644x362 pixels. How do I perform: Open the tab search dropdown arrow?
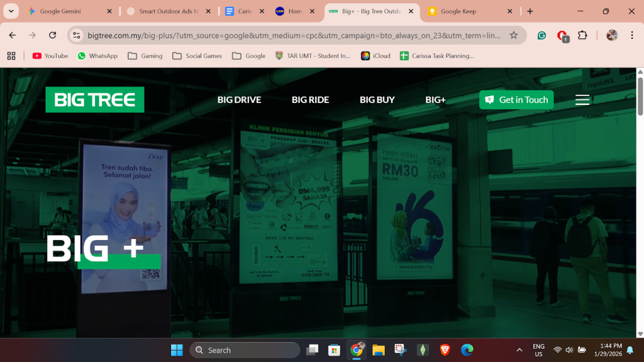[11, 11]
